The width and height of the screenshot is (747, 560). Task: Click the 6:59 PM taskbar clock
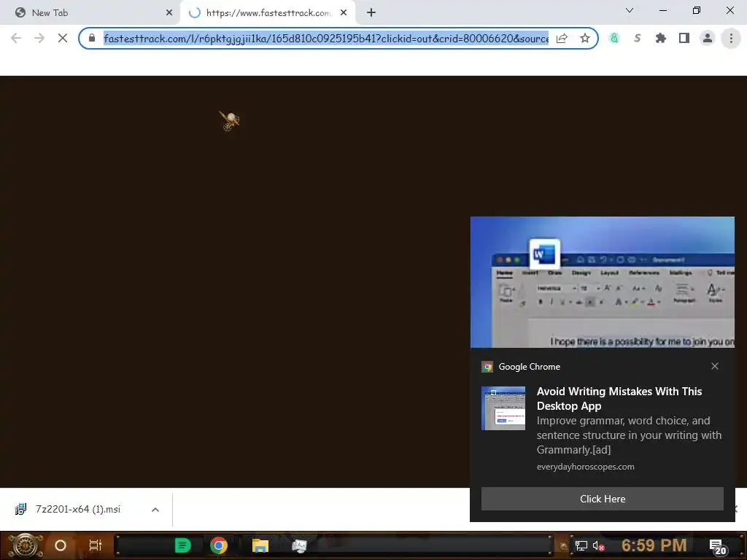[654, 545]
